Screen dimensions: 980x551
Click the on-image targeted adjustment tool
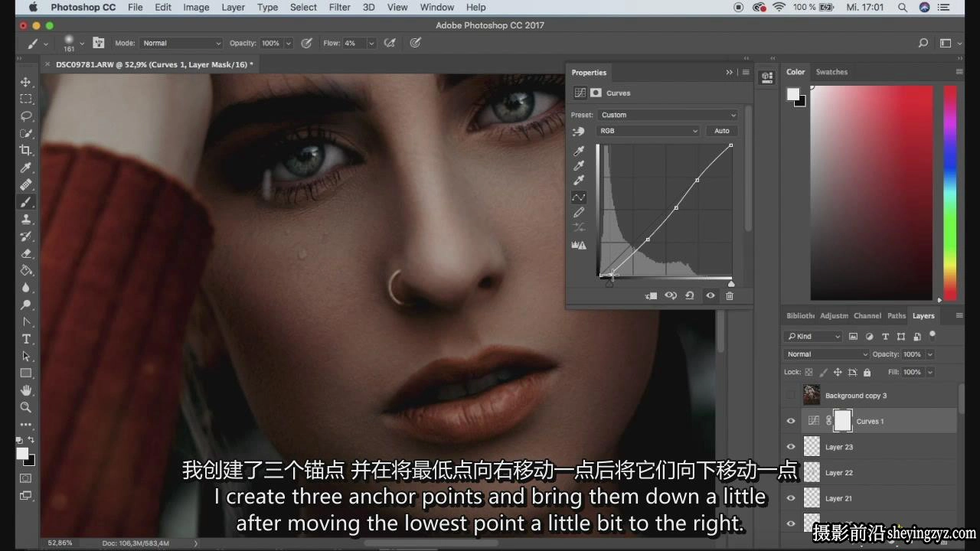(579, 132)
